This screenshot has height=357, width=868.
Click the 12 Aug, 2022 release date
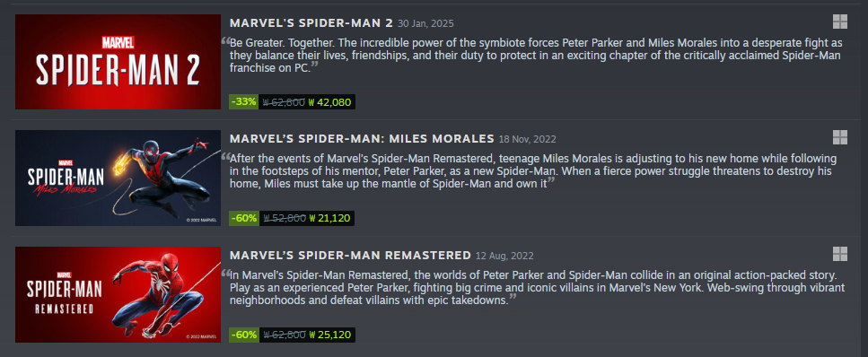point(504,257)
